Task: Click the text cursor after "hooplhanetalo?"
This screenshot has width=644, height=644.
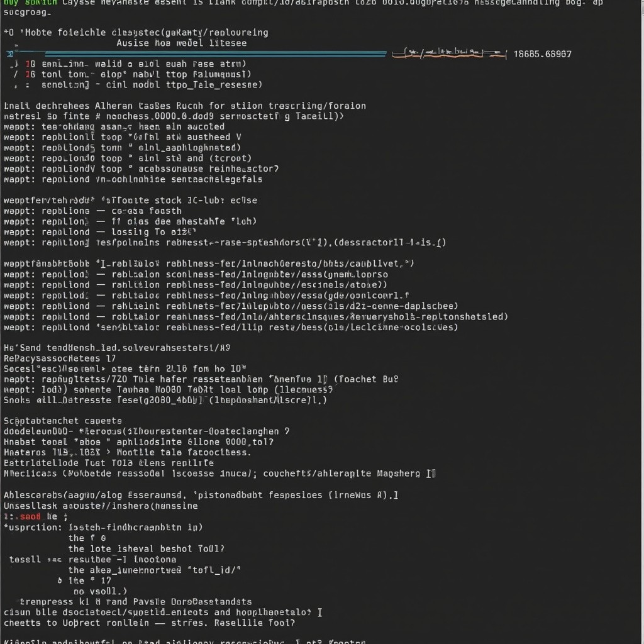Action: click(x=320, y=612)
